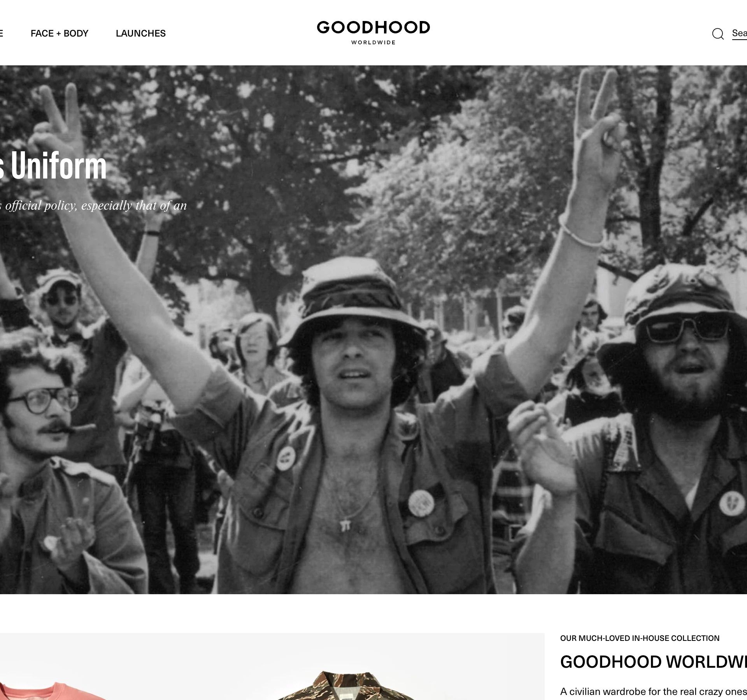This screenshot has height=700, width=747.
Task: Click the WORLDWIDE text under the logo
Action: tap(373, 42)
